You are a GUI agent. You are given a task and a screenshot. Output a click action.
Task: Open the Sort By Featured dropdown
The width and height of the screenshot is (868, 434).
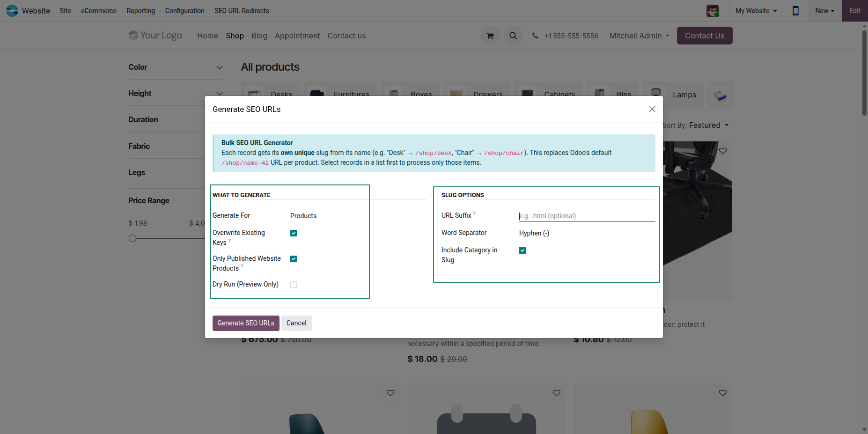(x=709, y=125)
